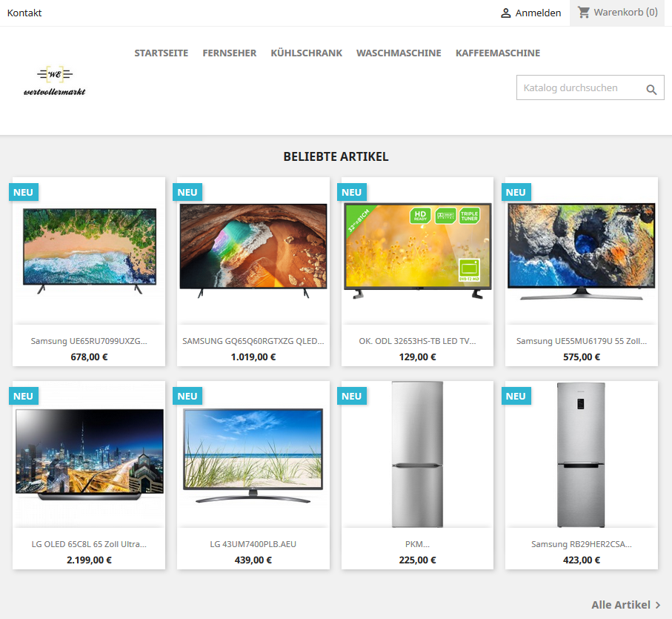Click the 129,00 € price
672x619 pixels.
[x=417, y=357]
